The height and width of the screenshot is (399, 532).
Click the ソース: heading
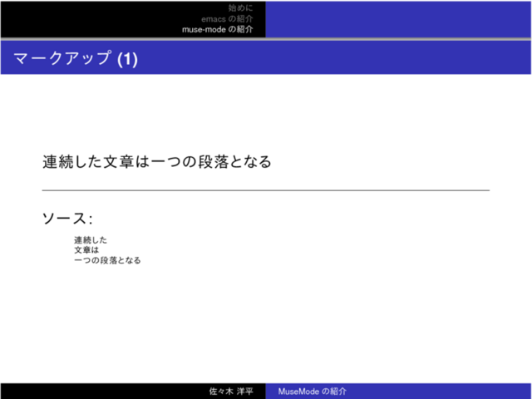pyautogui.click(x=66, y=219)
